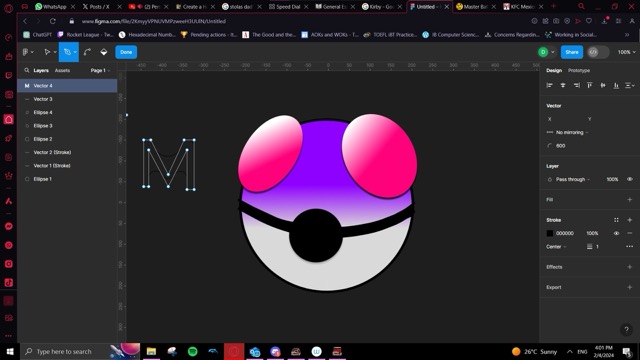The height and width of the screenshot is (360, 640).
Task: Select the Ellipse 3 layer
Action: point(67,126)
